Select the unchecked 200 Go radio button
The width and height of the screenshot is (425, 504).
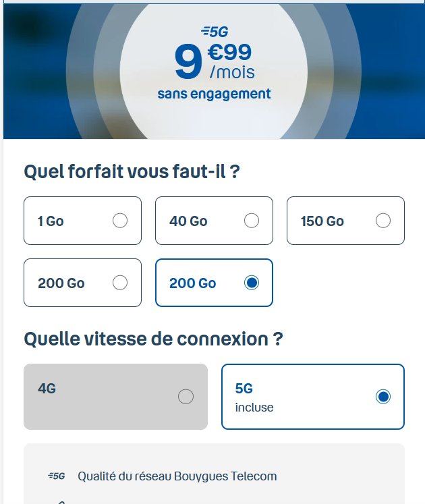(x=120, y=283)
